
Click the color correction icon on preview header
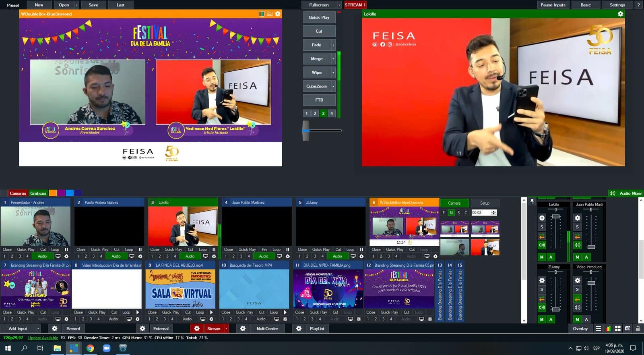(x=262, y=14)
